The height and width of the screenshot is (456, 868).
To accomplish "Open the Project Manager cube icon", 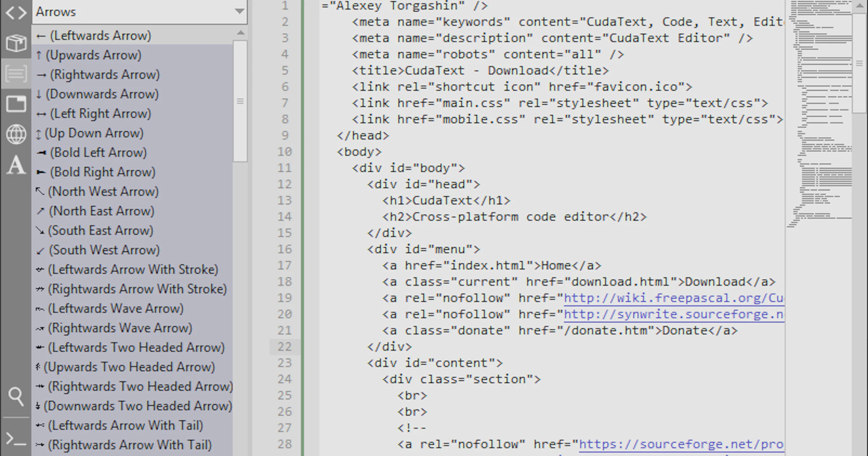I will 16,43.
